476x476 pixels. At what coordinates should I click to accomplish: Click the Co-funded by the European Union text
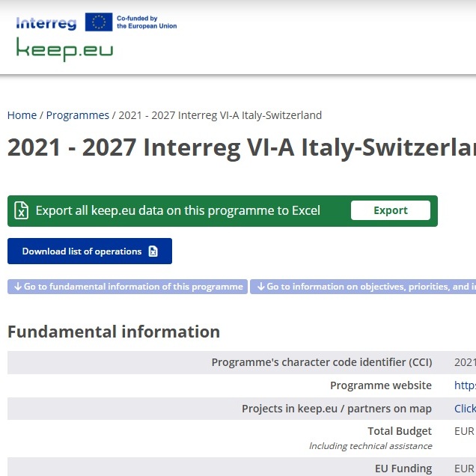click(x=147, y=22)
